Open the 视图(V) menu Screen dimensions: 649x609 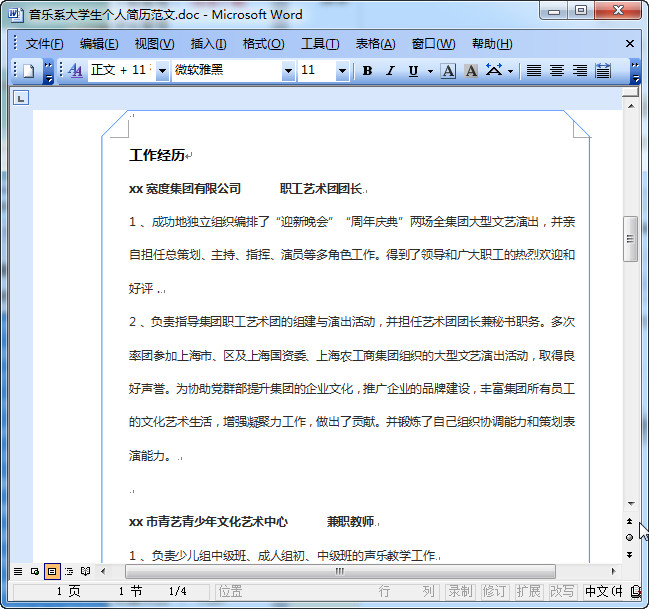point(154,44)
